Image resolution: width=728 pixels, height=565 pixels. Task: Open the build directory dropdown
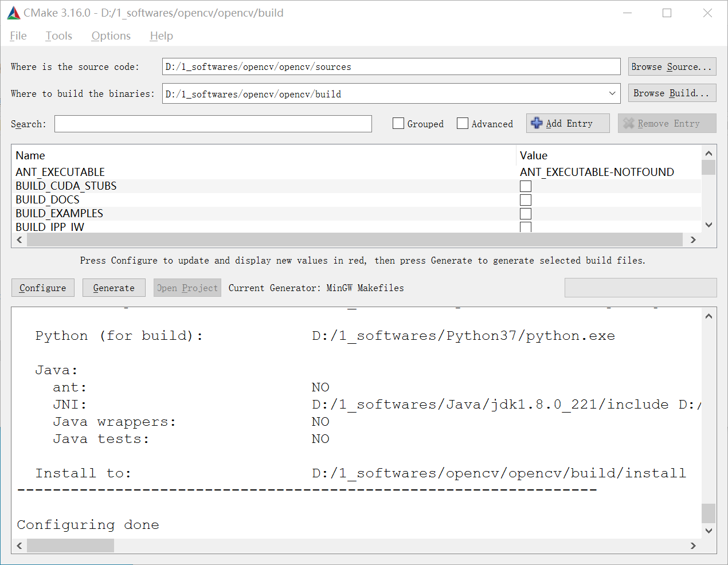click(612, 93)
